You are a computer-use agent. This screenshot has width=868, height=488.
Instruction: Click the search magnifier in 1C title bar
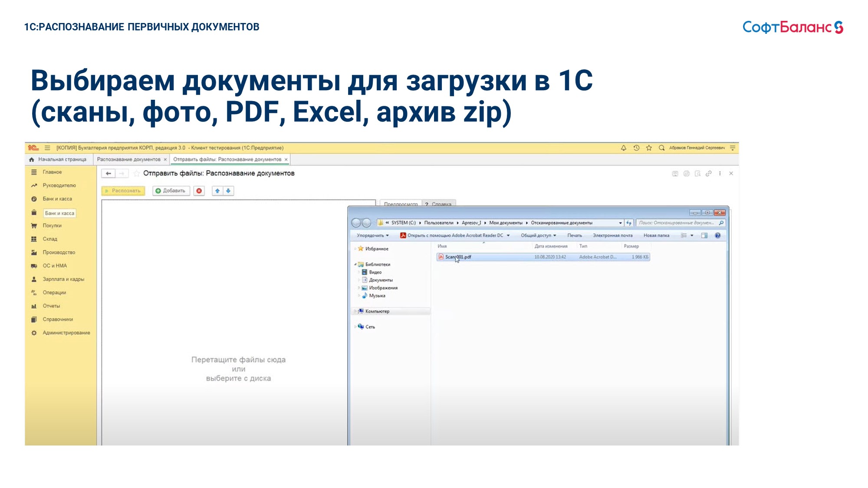click(x=661, y=148)
